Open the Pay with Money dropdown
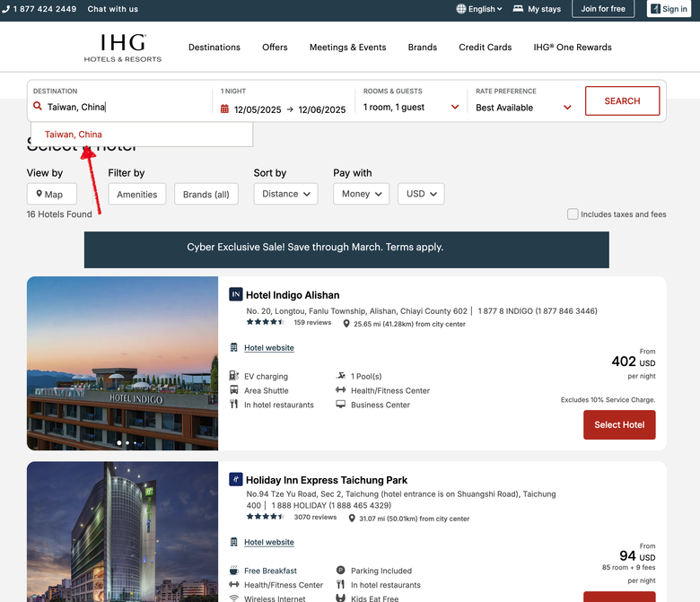This screenshot has width=700, height=602. (x=361, y=194)
